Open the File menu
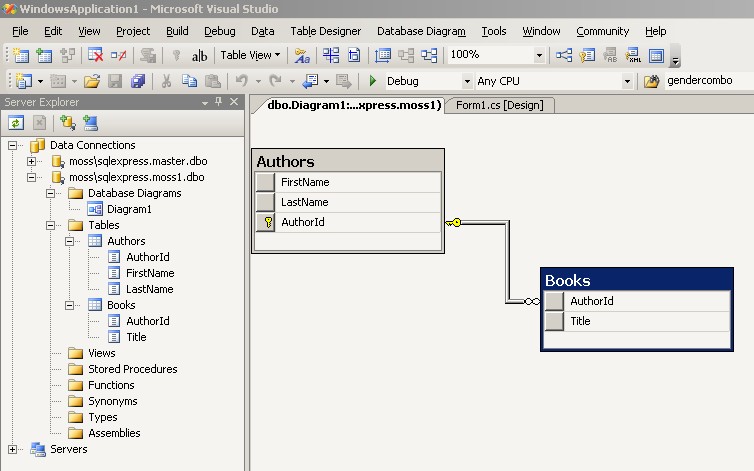The image size is (754, 471). click(x=20, y=31)
